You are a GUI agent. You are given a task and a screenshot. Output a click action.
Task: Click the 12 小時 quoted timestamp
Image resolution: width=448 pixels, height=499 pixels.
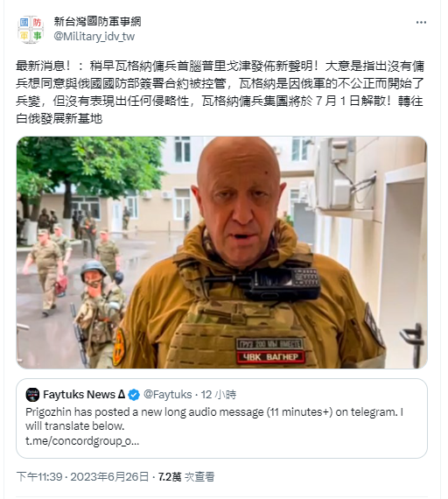coord(219,395)
